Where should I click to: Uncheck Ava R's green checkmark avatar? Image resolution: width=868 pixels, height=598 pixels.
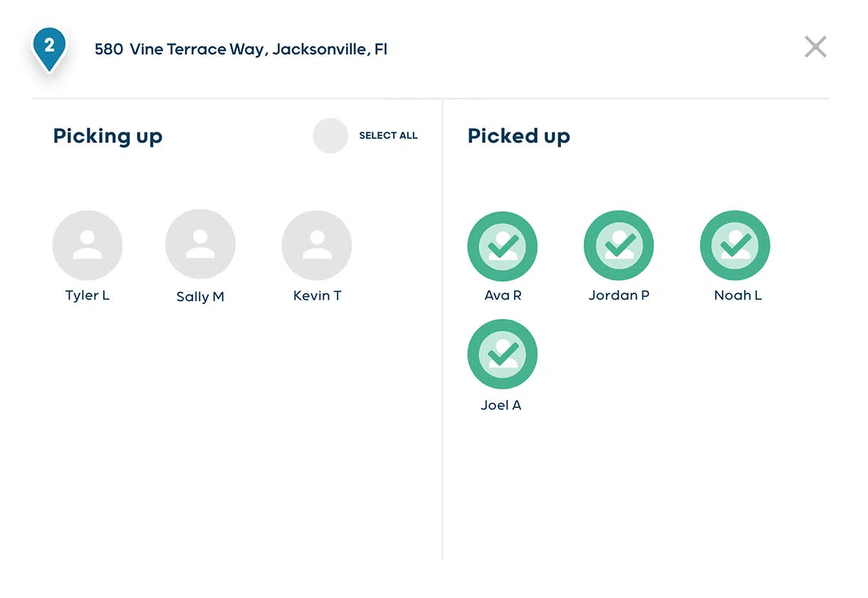503,246
